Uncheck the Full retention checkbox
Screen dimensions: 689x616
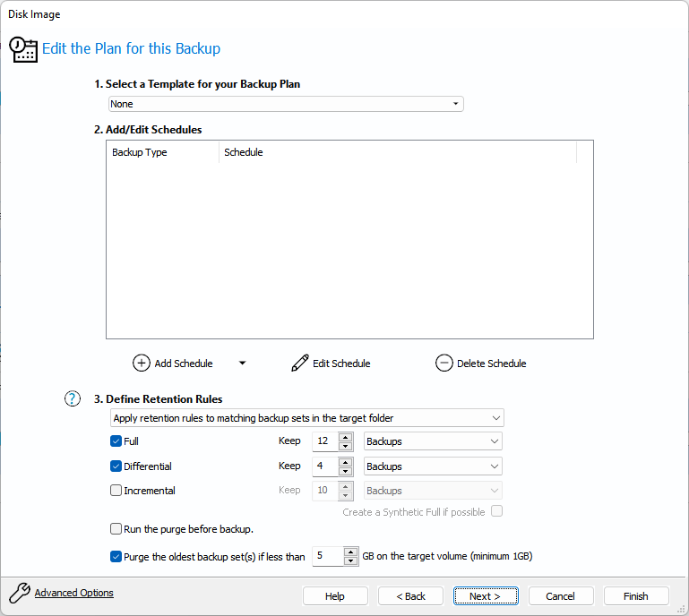point(116,441)
